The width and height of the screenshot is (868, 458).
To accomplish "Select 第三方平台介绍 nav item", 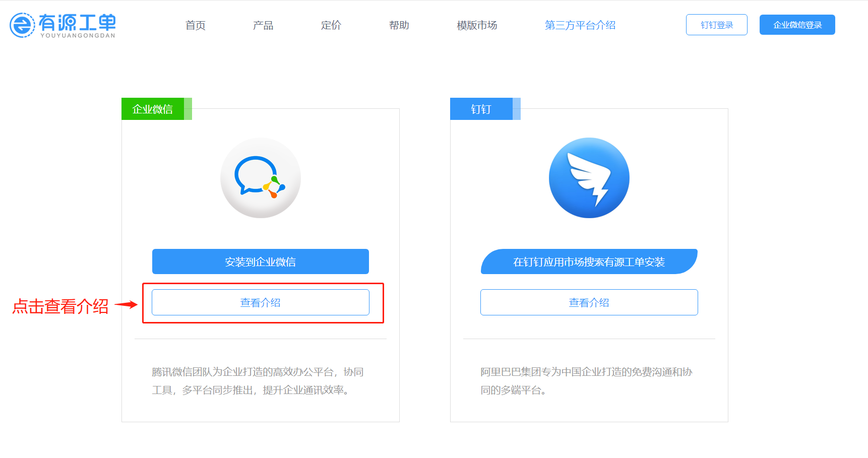I will [x=580, y=25].
